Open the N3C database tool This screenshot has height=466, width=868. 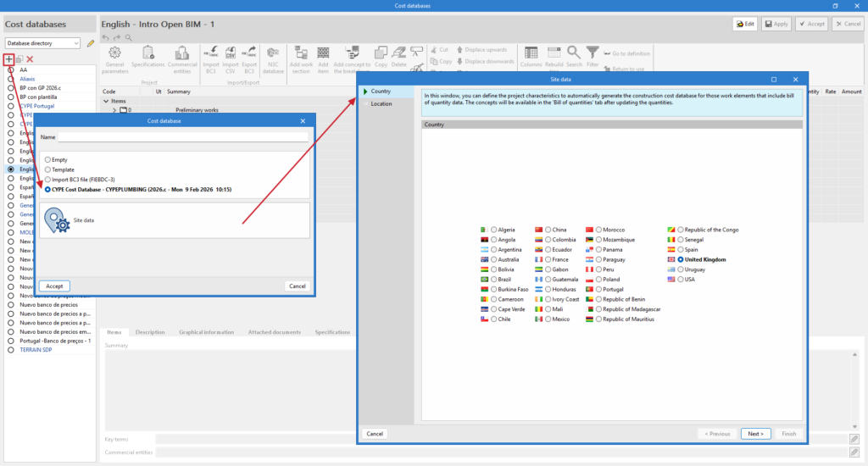click(x=273, y=59)
